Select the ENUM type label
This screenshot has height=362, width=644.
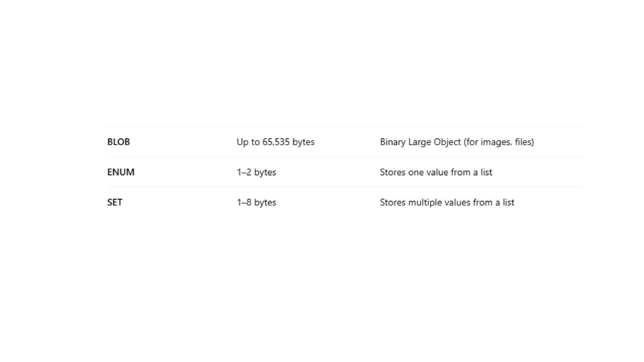pos(121,172)
